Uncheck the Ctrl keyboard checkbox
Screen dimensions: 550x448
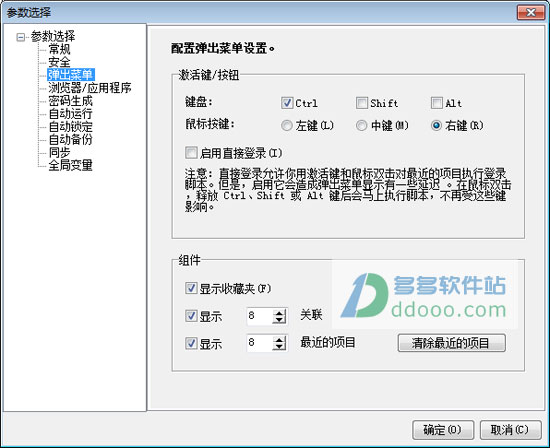point(287,103)
